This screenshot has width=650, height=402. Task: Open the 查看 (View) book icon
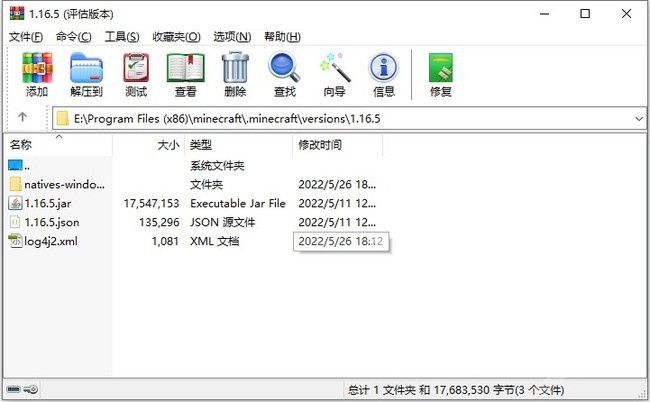186,75
